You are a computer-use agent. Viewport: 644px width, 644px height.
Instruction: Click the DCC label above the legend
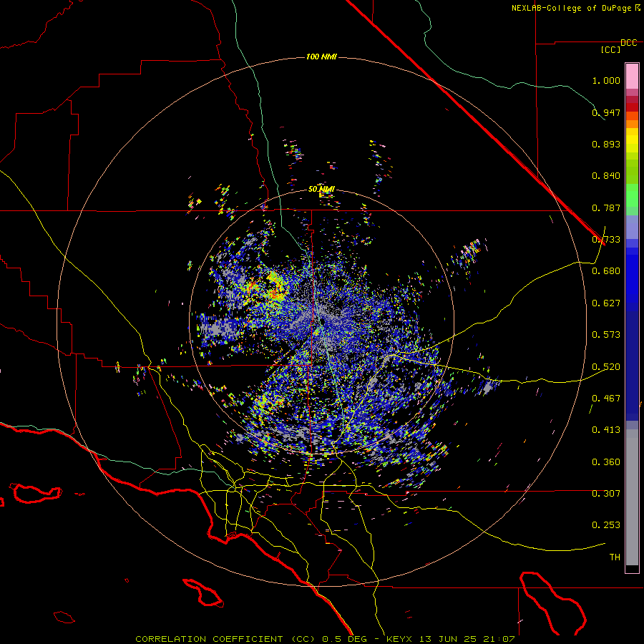(x=629, y=42)
